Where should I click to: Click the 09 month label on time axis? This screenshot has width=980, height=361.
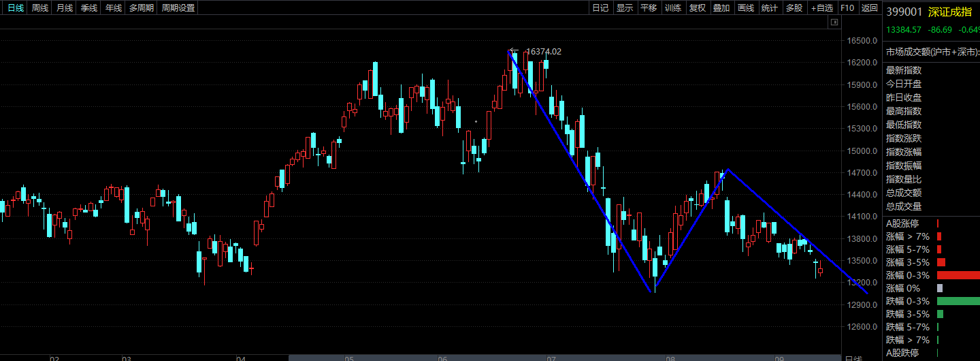(x=780, y=358)
